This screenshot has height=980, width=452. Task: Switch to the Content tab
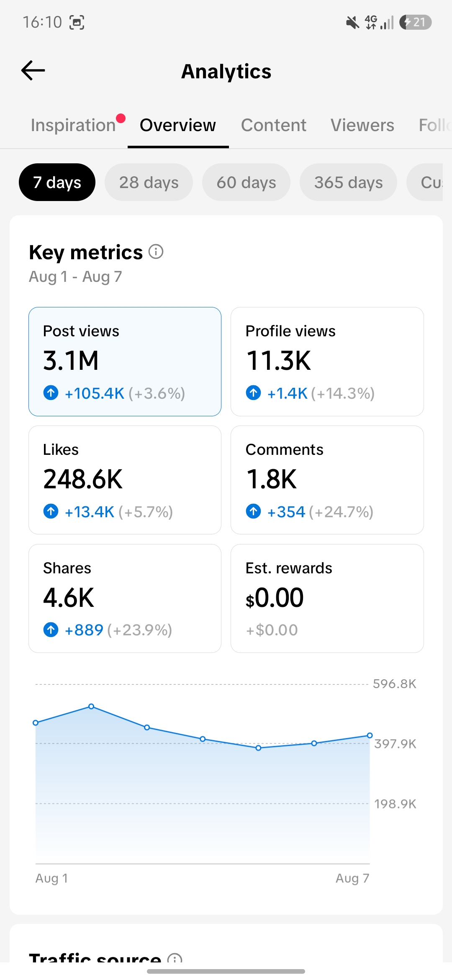274,125
